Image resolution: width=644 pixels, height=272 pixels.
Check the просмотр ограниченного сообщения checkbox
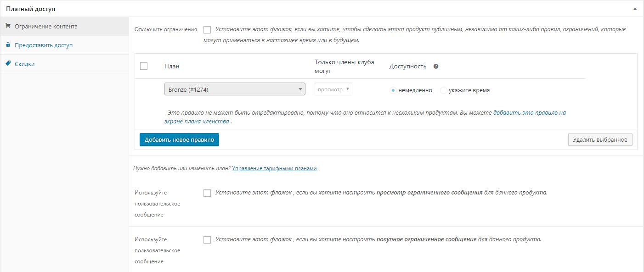[x=207, y=193]
